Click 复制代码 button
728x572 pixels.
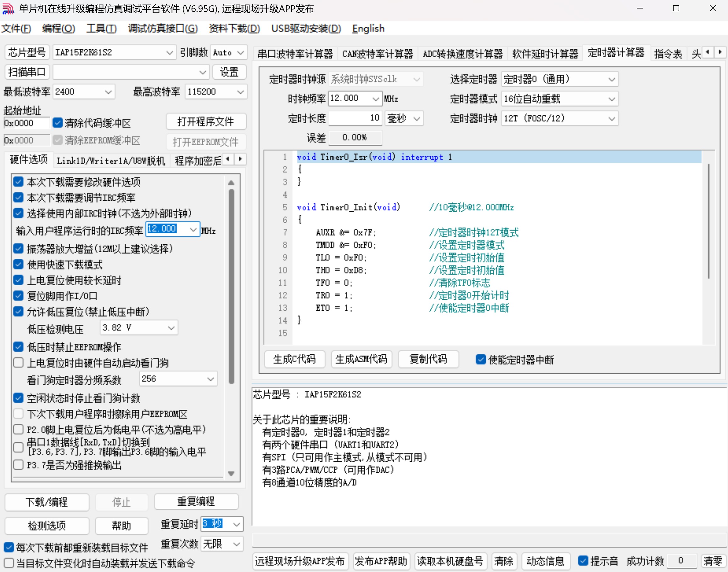[x=428, y=359]
